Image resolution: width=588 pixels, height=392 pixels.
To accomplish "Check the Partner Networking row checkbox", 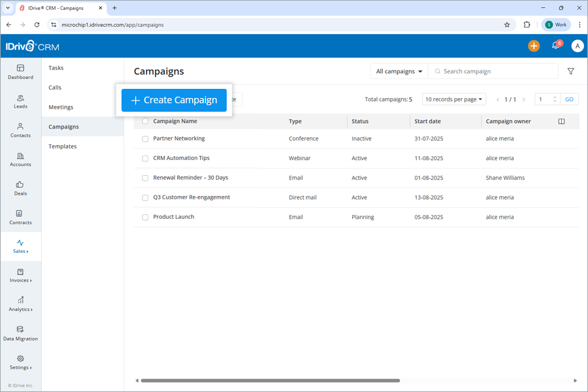I will [x=144, y=138].
